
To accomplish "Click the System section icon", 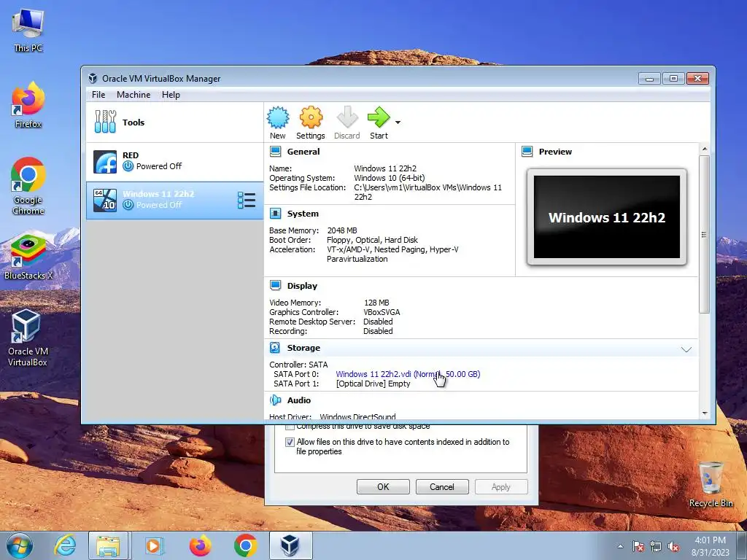I will coord(275,214).
